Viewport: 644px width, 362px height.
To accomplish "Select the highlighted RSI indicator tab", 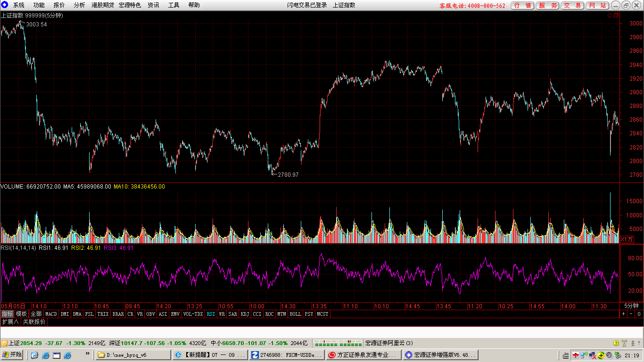I will [x=211, y=314].
